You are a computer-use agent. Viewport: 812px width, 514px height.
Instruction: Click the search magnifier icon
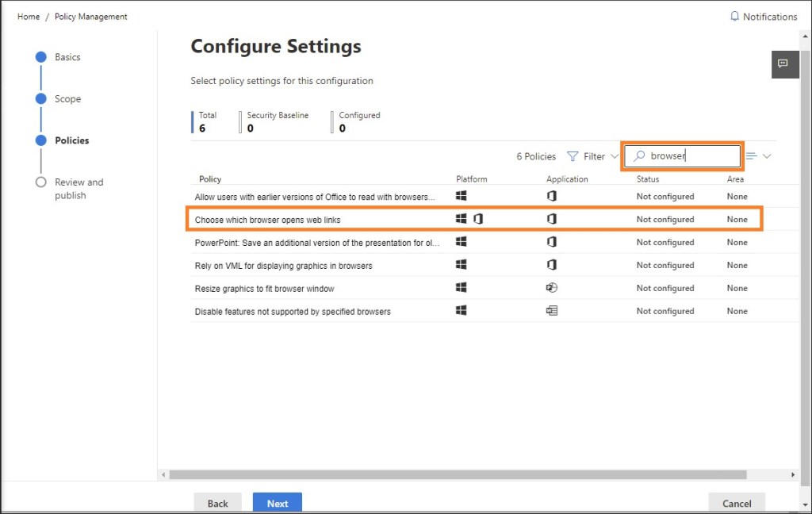[640, 155]
